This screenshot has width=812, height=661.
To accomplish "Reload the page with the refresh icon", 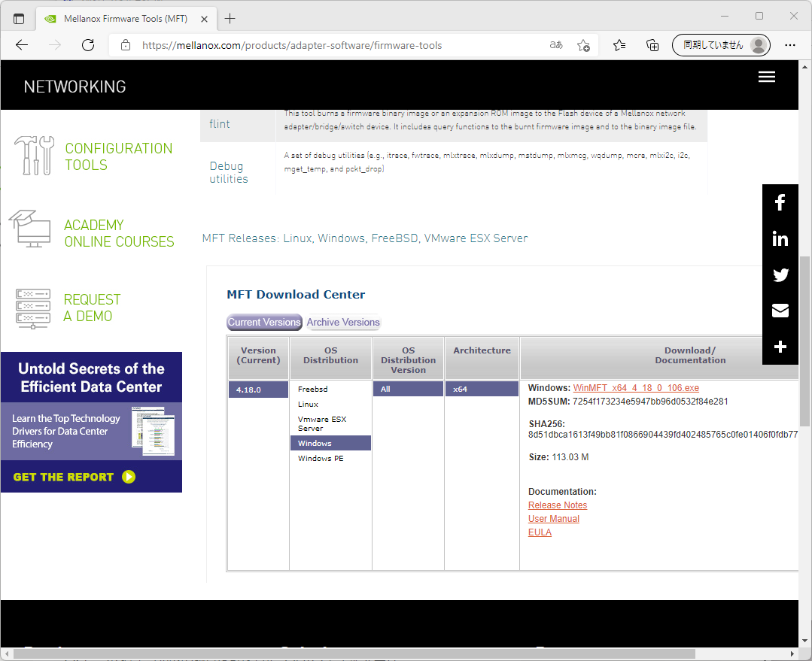I will (x=88, y=45).
